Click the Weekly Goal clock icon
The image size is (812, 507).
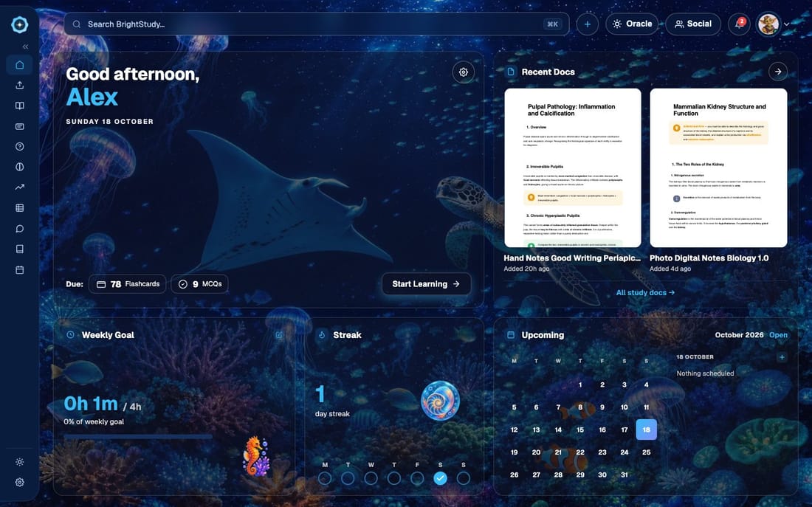70,334
